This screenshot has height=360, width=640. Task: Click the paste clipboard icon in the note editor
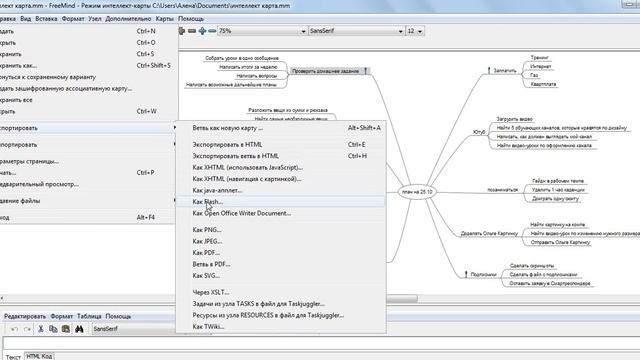click(x=66, y=329)
